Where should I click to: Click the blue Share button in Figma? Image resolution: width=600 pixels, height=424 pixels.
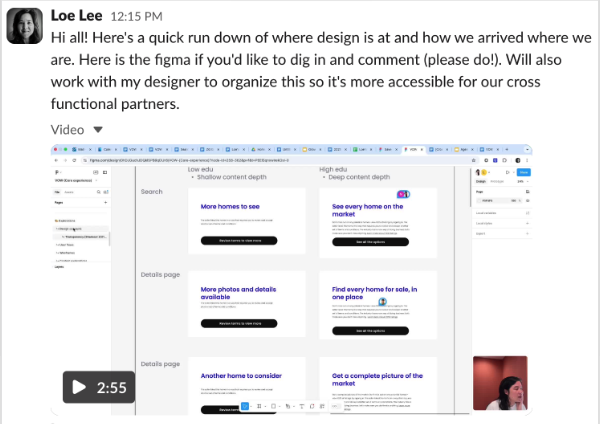point(523,172)
